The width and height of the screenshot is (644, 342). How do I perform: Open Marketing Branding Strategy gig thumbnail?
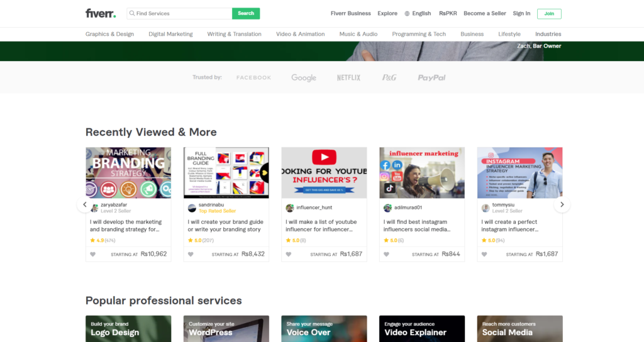pyautogui.click(x=128, y=173)
